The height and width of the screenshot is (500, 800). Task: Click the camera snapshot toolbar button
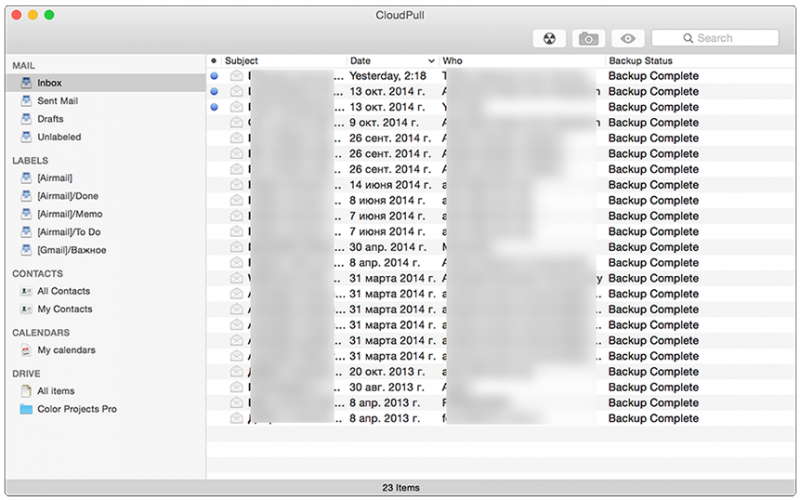[x=588, y=38]
